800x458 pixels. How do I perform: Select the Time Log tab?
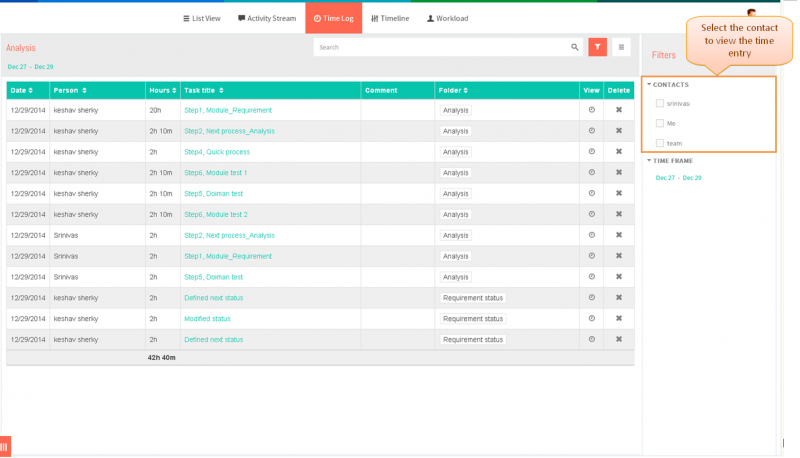pos(334,18)
